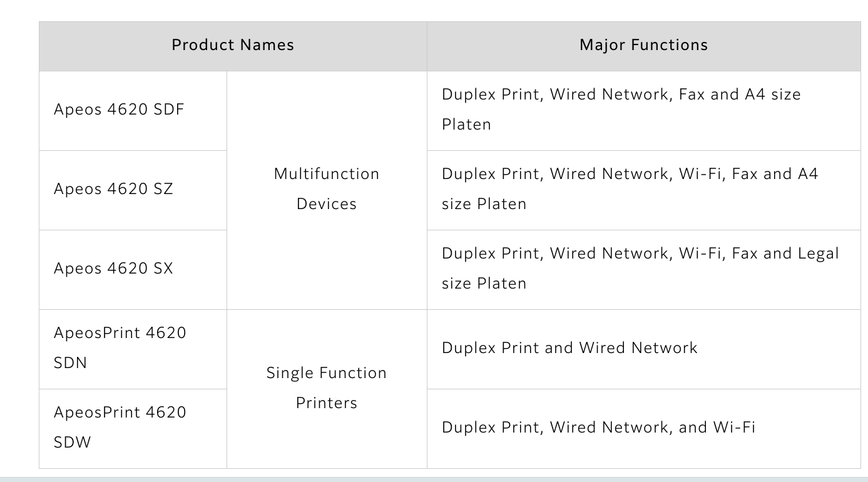Select the Apeos 4620 SX cell
This screenshot has width=868, height=482.
click(x=133, y=270)
